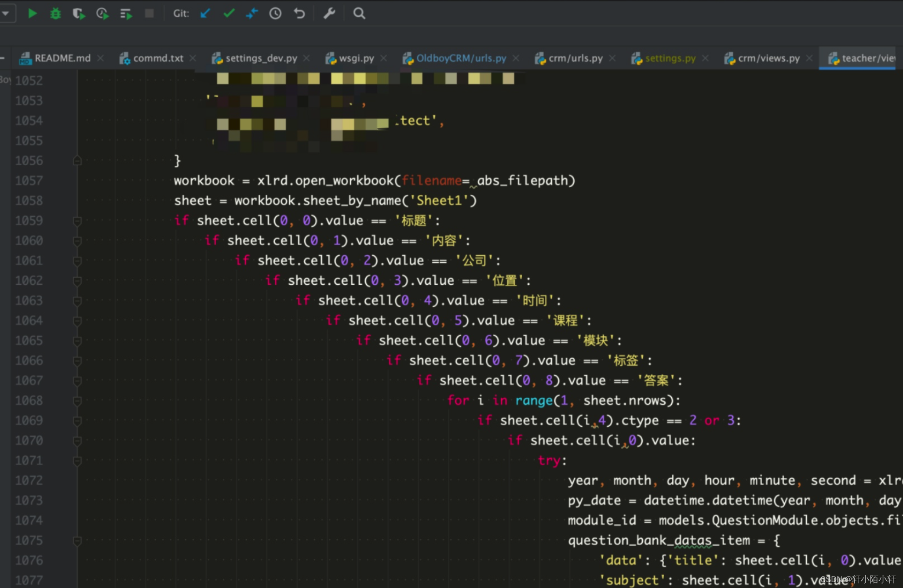Click abs_filepath argument on line 1057

523,181
